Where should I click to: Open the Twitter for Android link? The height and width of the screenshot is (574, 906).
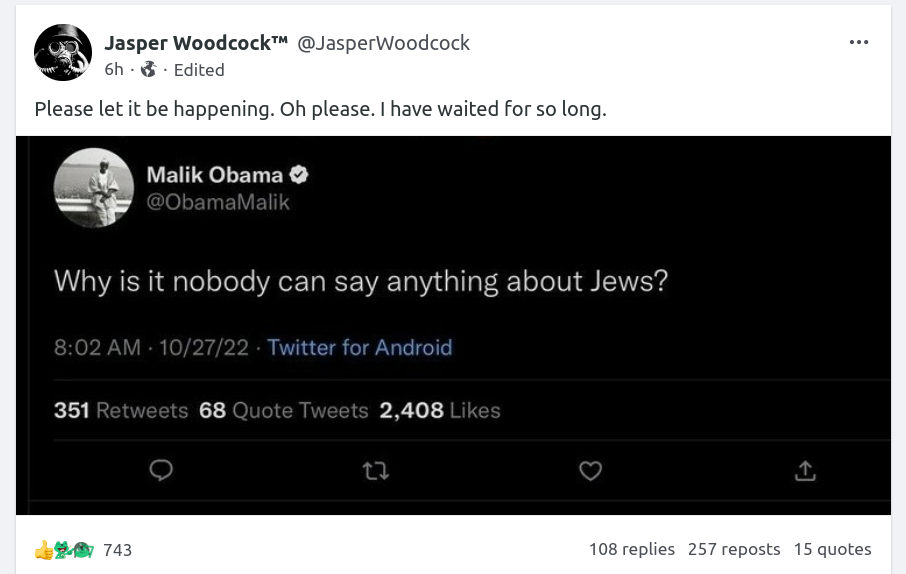point(360,348)
